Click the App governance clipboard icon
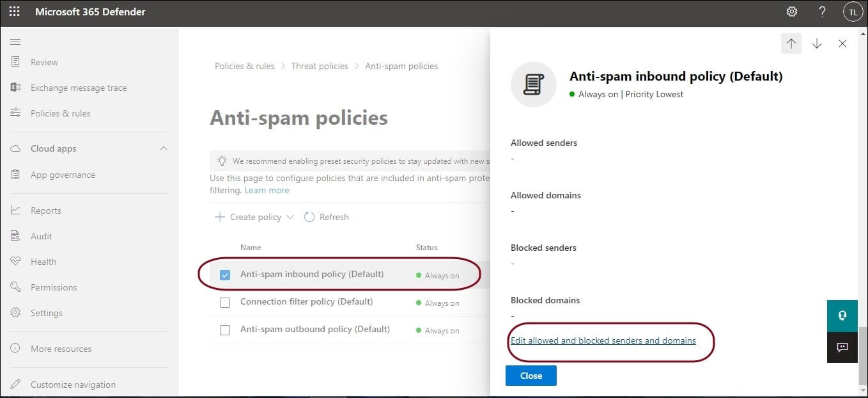 [x=15, y=175]
